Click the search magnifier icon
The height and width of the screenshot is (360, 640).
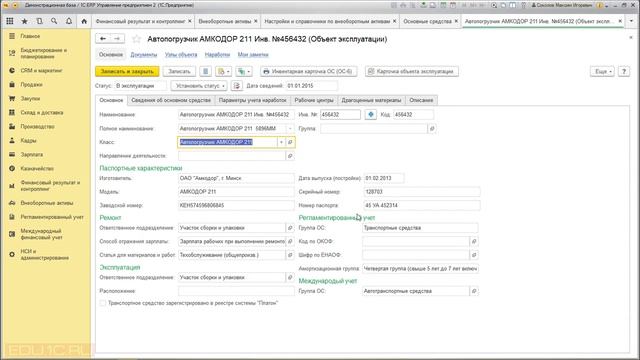click(54, 21)
